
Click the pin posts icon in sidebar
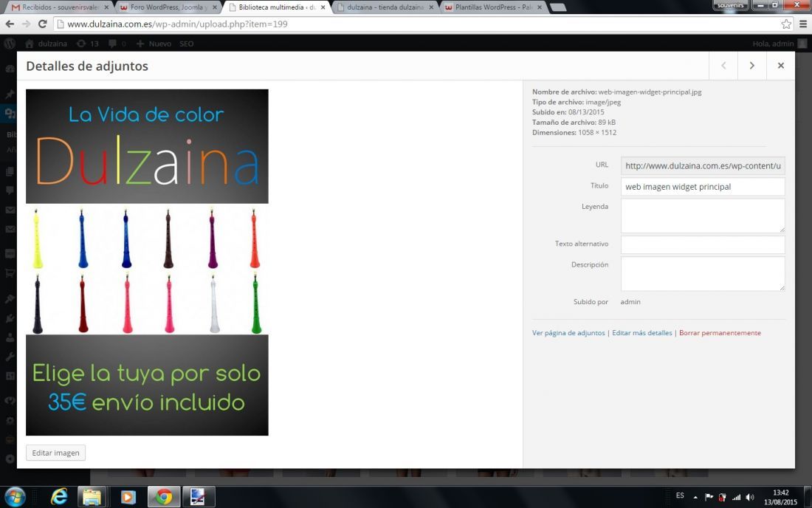10,94
